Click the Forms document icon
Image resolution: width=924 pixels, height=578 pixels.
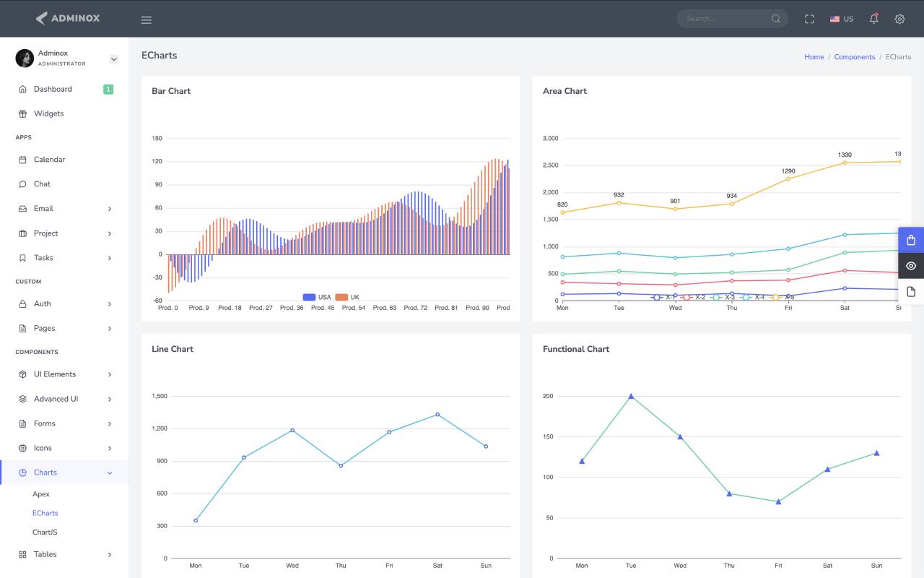click(x=22, y=423)
